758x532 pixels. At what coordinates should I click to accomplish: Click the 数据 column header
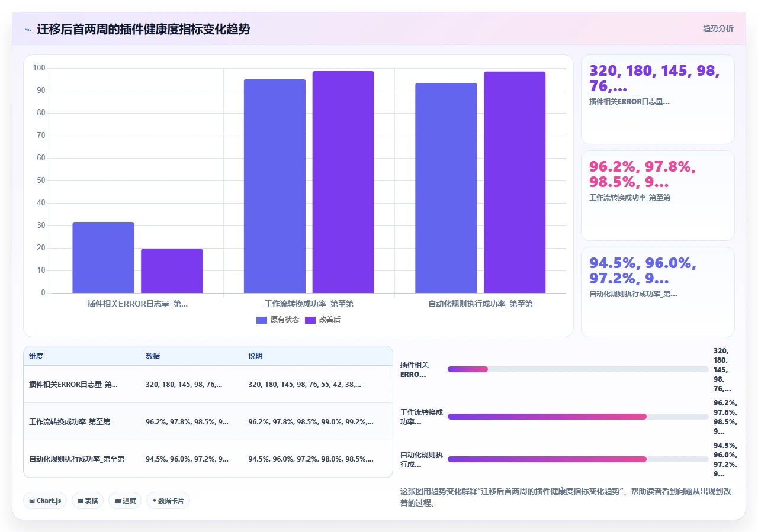153,356
